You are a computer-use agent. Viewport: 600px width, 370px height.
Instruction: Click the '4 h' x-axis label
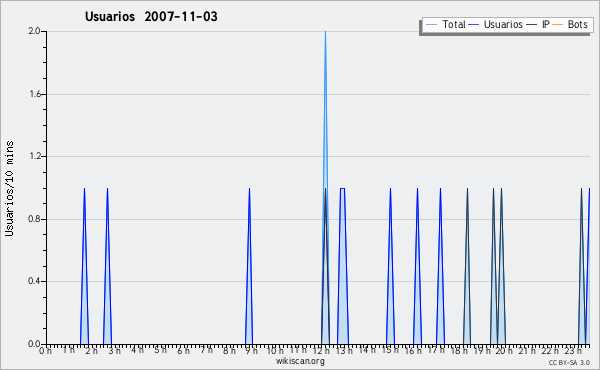pyautogui.click(x=137, y=350)
